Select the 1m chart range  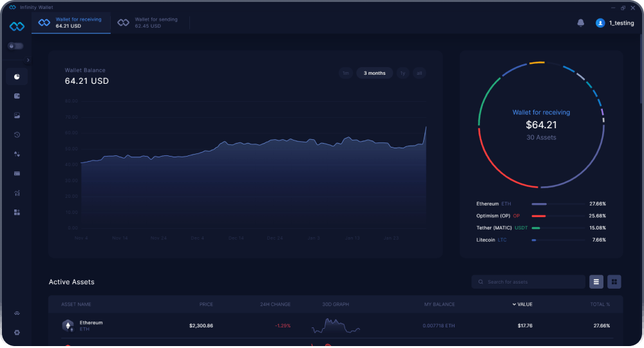346,73
